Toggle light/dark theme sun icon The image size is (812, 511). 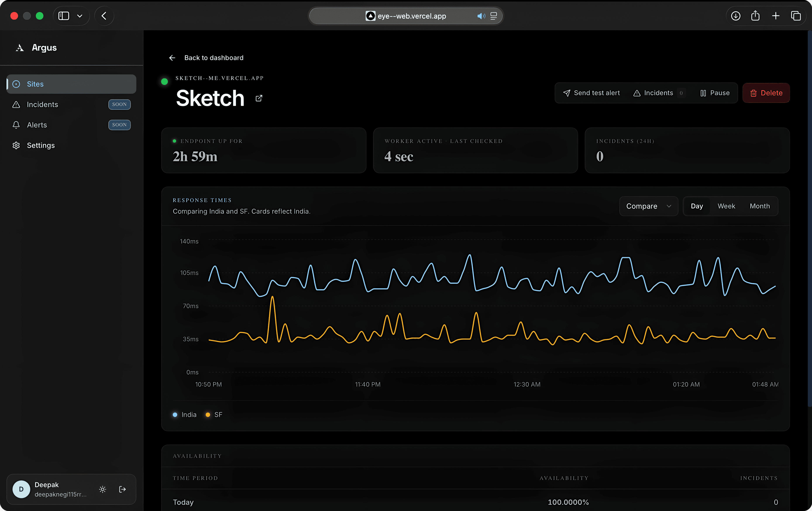pos(103,489)
